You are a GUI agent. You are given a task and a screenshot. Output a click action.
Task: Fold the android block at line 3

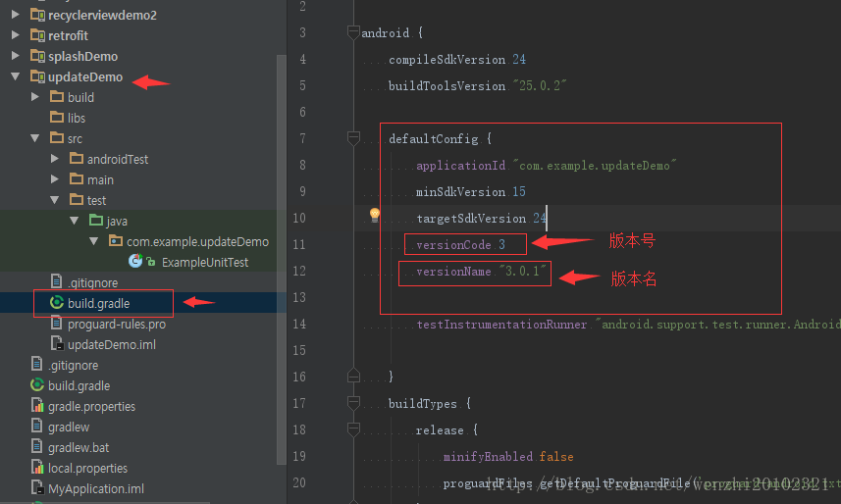coord(353,32)
